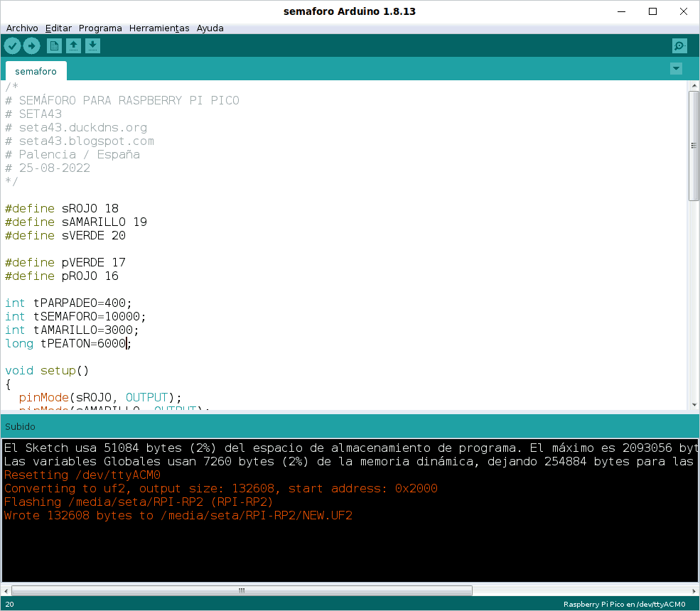Maximize the Arduino window
The width and height of the screenshot is (700, 611).
(x=652, y=11)
